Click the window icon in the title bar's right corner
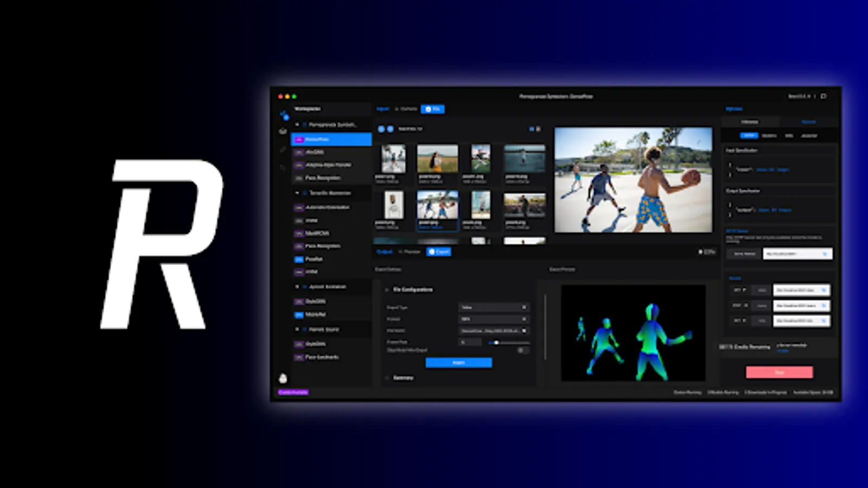 (x=824, y=97)
